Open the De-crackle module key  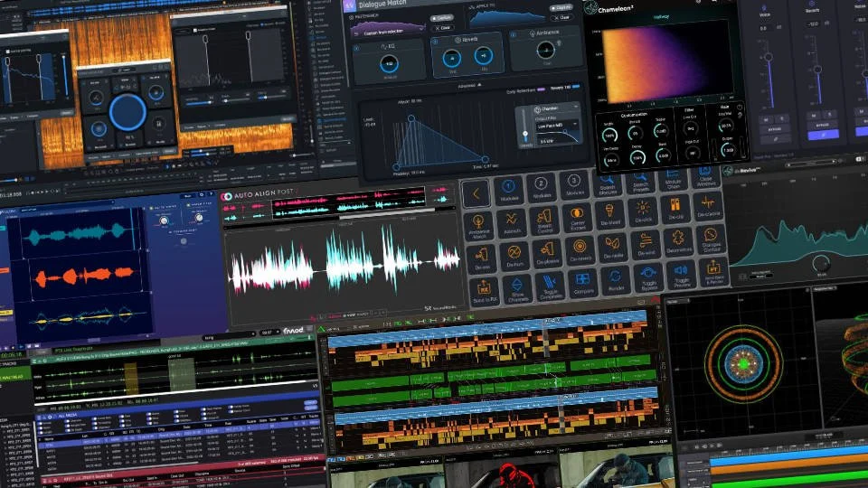coord(708,206)
